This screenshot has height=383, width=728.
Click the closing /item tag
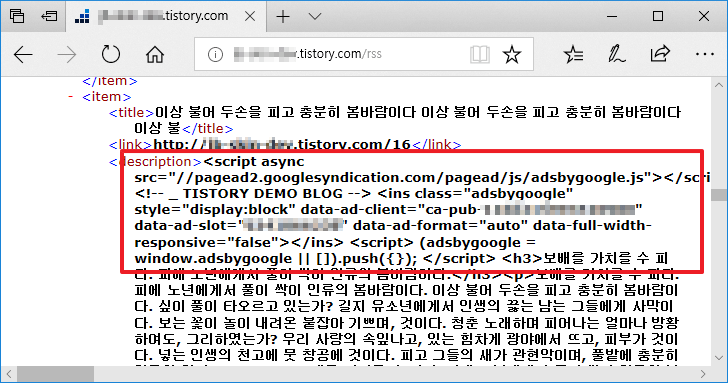[110, 81]
